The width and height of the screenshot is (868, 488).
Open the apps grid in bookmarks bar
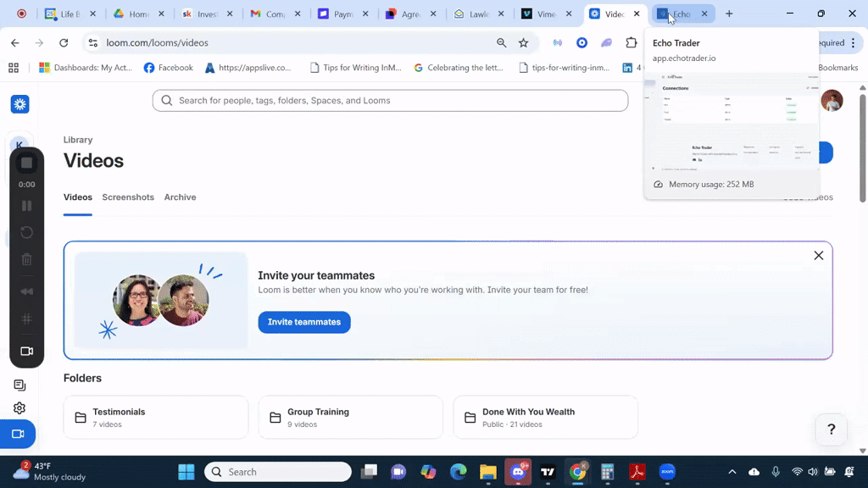(x=14, y=68)
